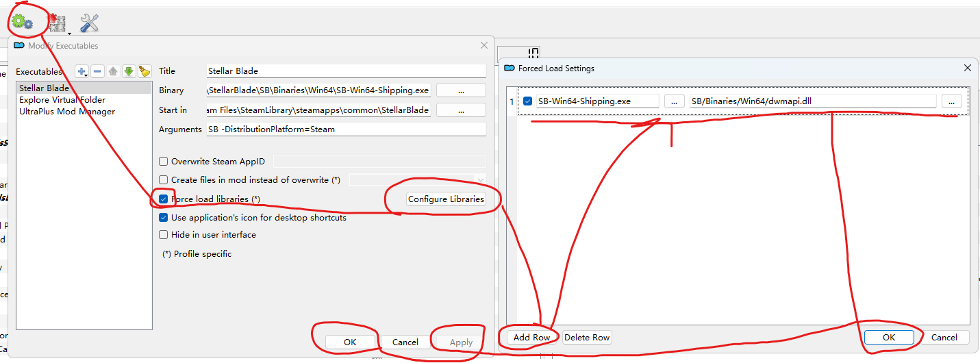Browse for Binary with ellipsis button

click(x=461, y=90)
